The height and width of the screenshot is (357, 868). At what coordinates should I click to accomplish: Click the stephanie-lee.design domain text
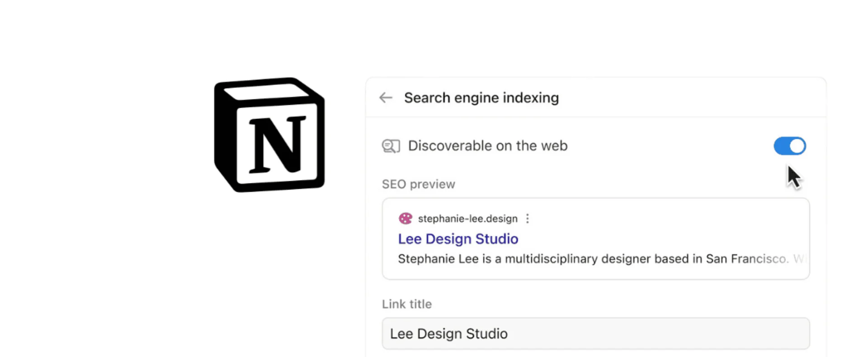click(x=468, y=219)
